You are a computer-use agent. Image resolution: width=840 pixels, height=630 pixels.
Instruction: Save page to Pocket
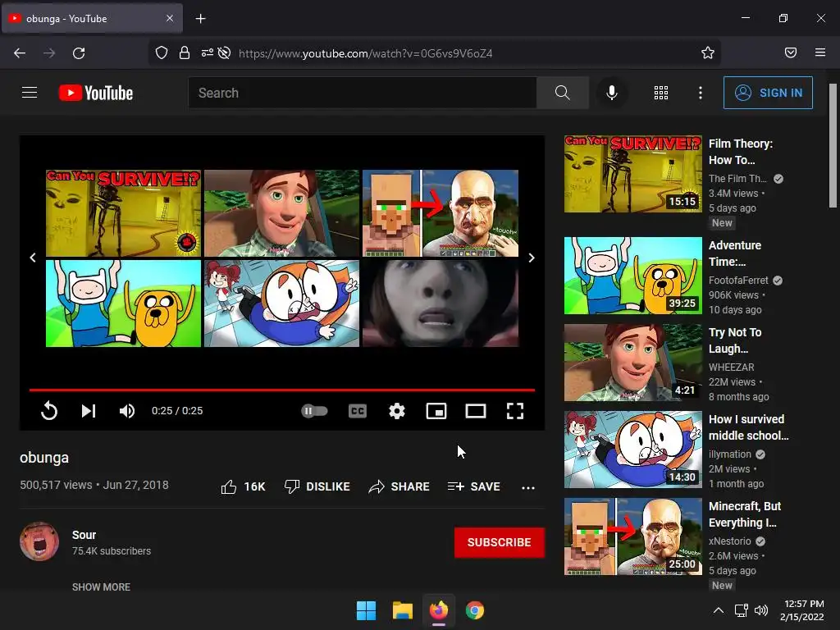[x=791, y=52]
